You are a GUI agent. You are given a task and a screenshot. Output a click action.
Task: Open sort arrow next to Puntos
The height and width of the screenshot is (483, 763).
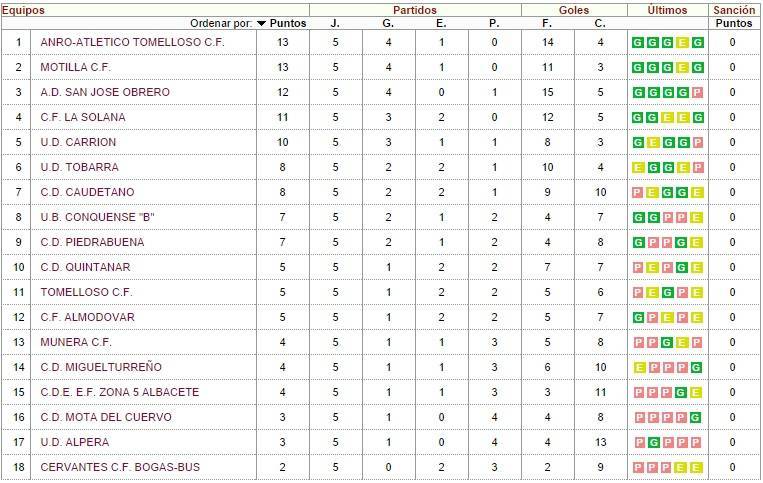(262, 23)
